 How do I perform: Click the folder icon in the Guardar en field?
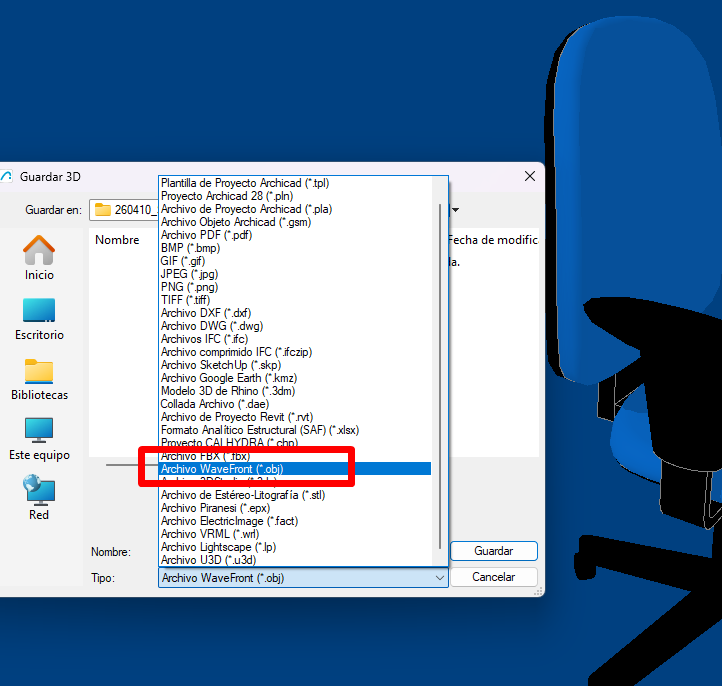(x=103, y=210)
